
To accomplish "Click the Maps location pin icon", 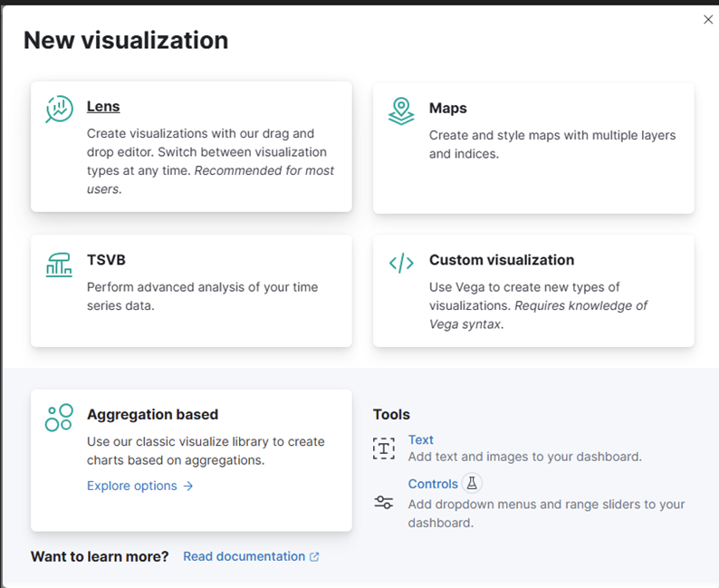I will (401, 111).
